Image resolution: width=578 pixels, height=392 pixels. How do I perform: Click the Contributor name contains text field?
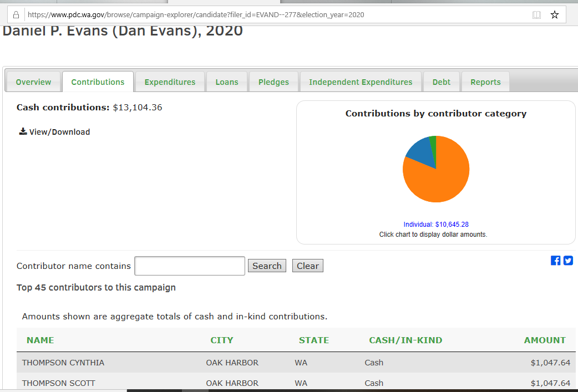coord(190,266)
